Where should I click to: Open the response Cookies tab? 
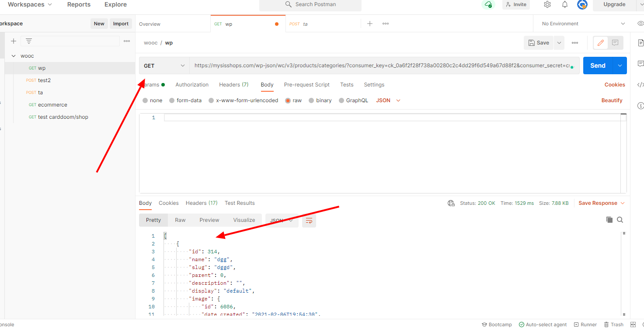pos(169,203)
